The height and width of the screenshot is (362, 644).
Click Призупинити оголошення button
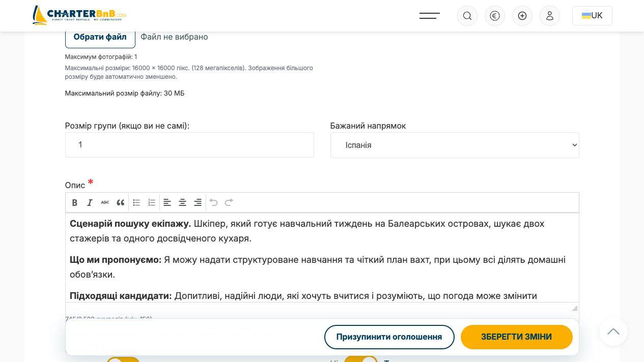(x=389, y=337)
